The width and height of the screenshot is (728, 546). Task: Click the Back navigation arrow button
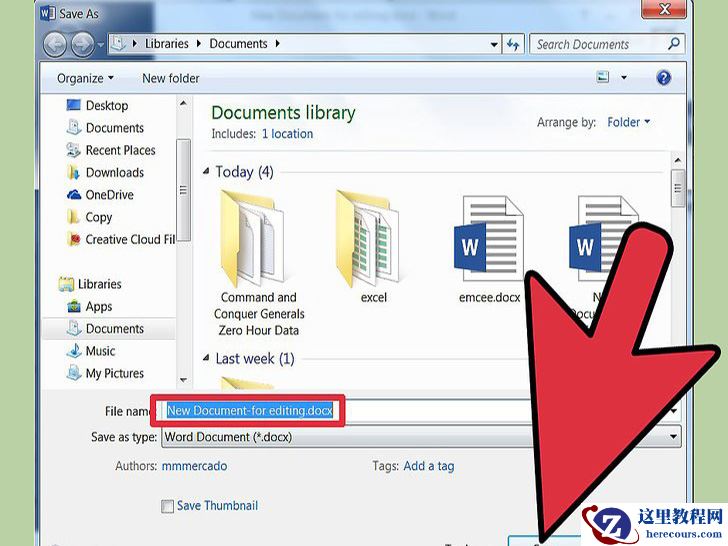tap(56, 45)
